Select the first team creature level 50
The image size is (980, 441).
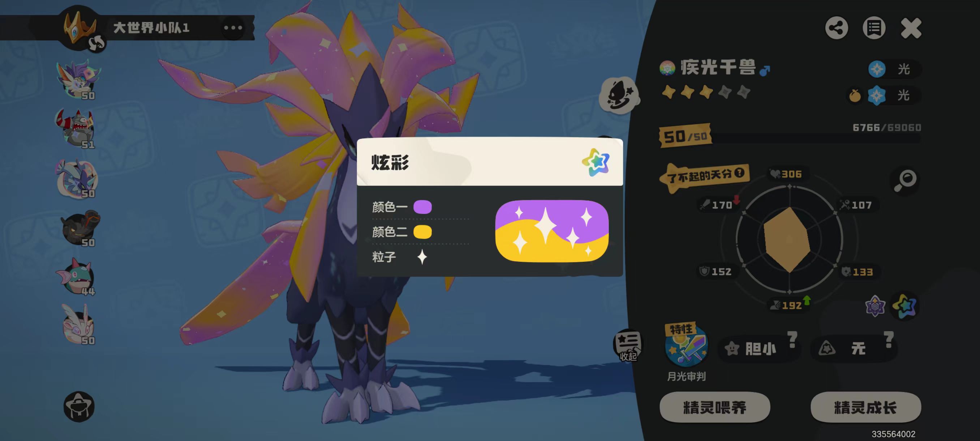[x=79, y=80]
